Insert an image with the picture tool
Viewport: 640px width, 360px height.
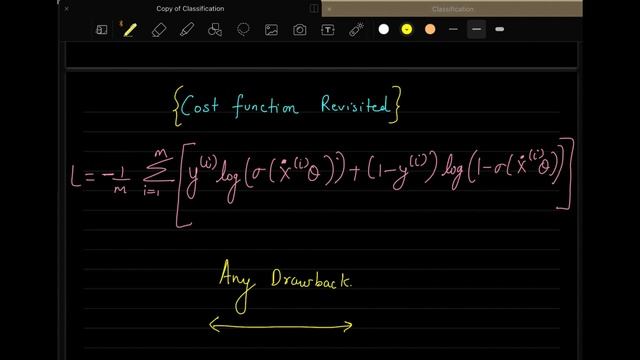point(271,30)
